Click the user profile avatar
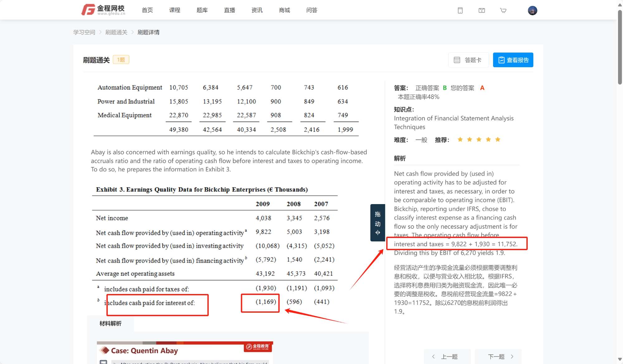Screen dimensions: 623x364 coord(532,11)
